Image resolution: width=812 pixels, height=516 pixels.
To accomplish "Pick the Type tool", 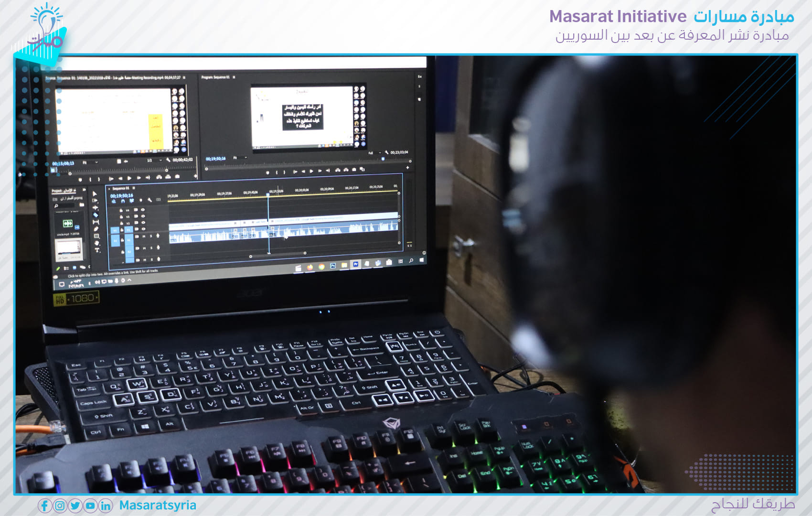I will (x=97, y=250).
